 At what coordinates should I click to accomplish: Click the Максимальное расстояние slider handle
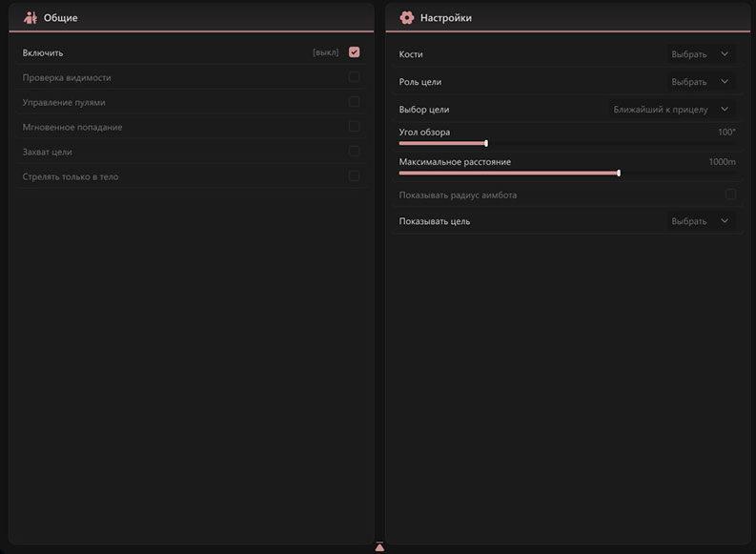tap(619, 174)
